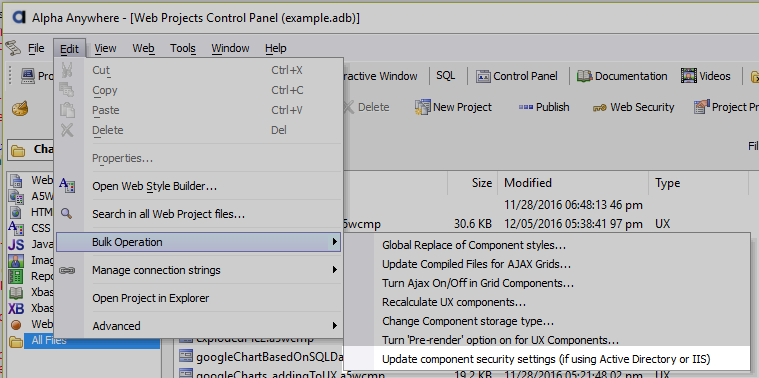
Task: Click the Reports category icon in sidebar
Action: click(16, 276)
